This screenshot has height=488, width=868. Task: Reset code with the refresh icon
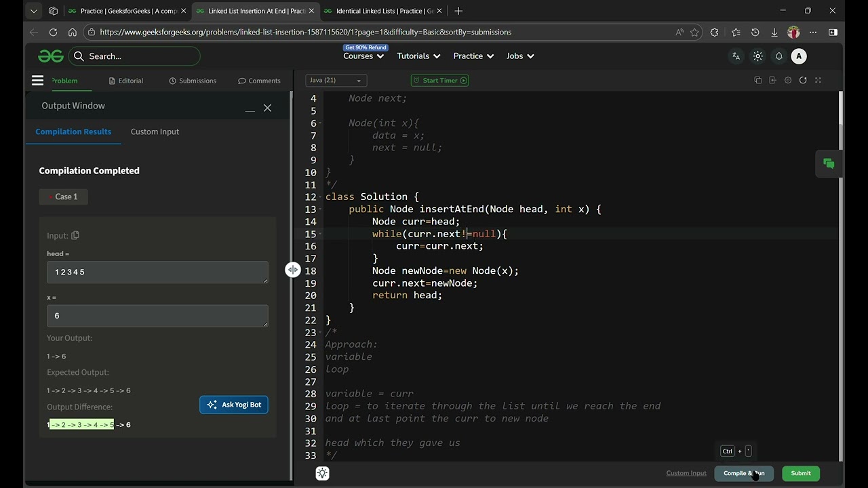(803, 80)
